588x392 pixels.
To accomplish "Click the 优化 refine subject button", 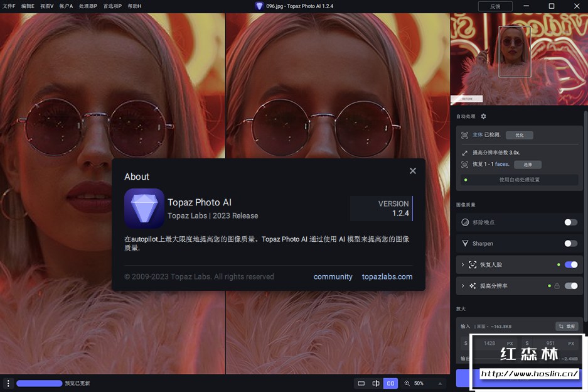I will coord(519,135).
